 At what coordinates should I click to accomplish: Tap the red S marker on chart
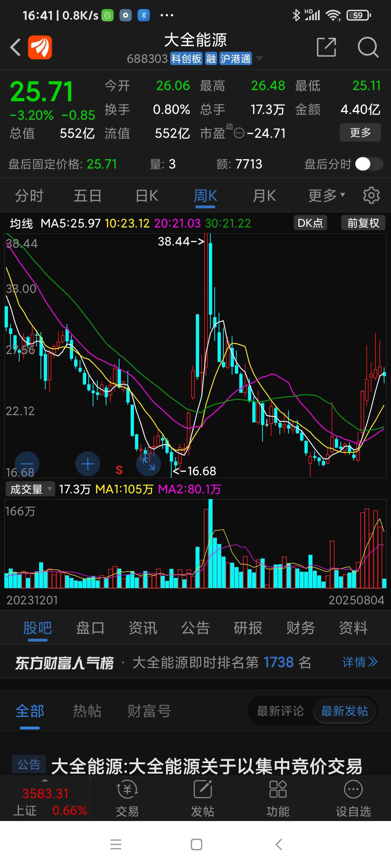[119, 470]
